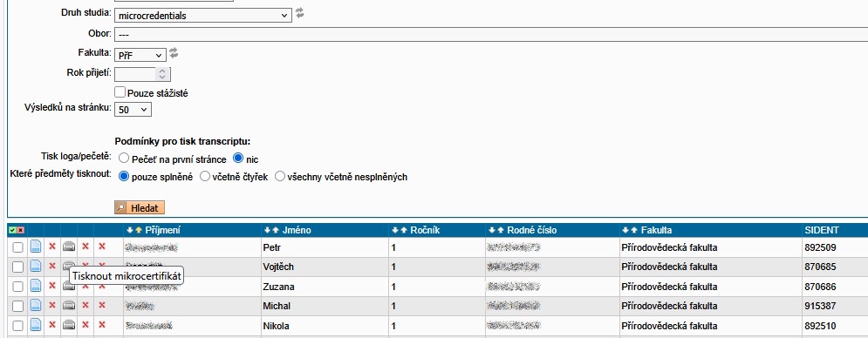Open the document icon in Nikola's row
The height and width of the screenshot is (338, 868).
[36, 325]
